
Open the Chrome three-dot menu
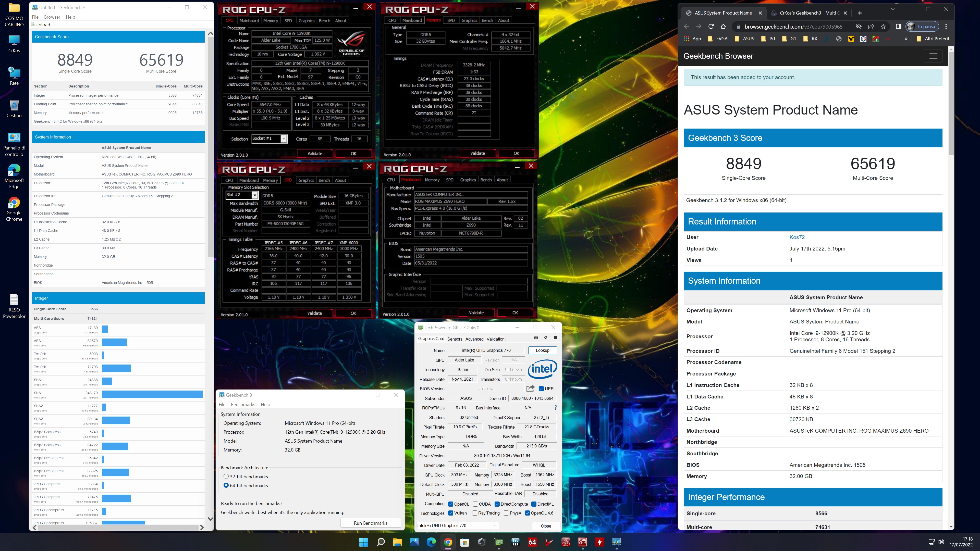tap(946, 27)
